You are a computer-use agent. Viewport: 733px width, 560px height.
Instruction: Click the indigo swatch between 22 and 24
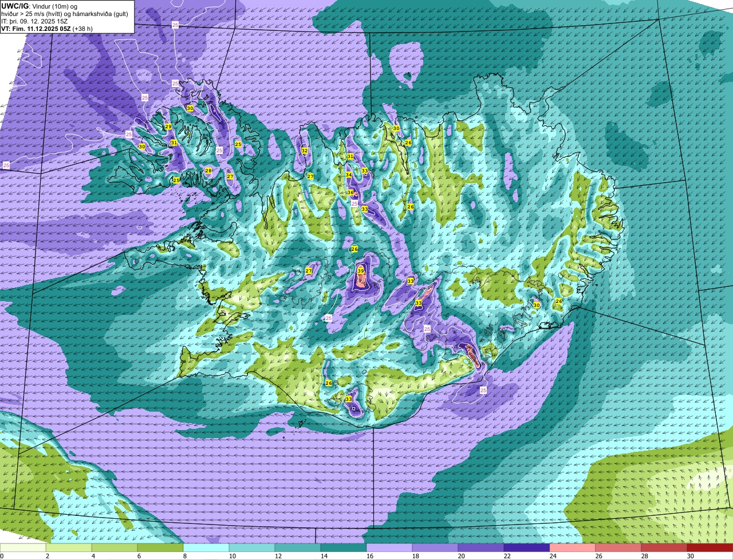[527, 548]
